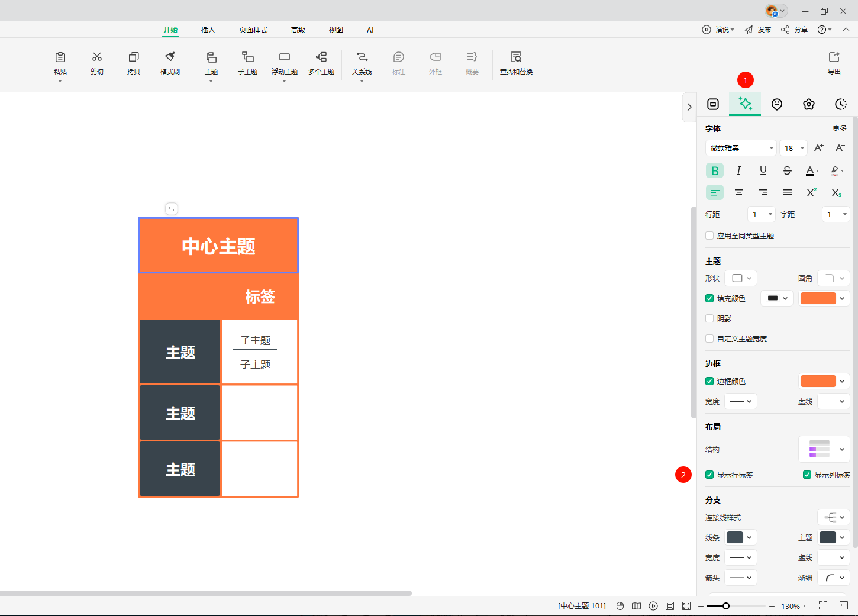This screenshot has width=858, height=616.
Task: Apply underline formatting
Action: point(763,170)
